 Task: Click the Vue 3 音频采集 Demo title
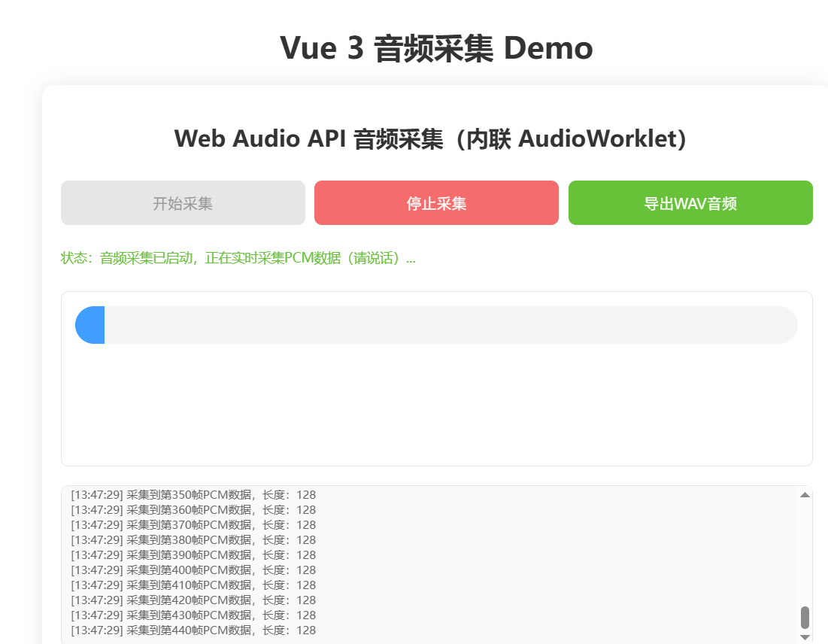coord(436,48)
